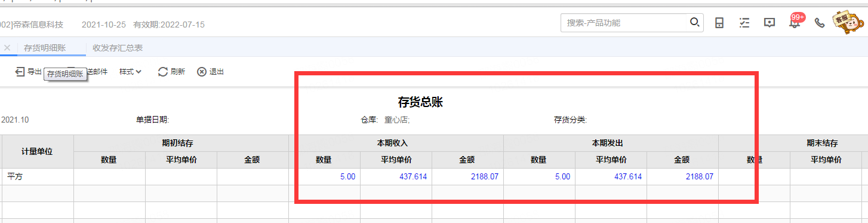Image resolution: width=868 pixels, height=223 pixels.
Task: Switch to the 收发存汇总表 tab
Action: 118,48
